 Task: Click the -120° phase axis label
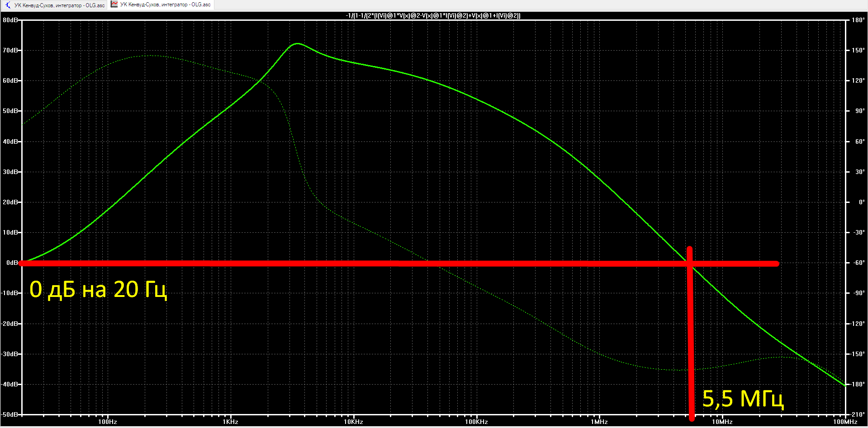858,324
